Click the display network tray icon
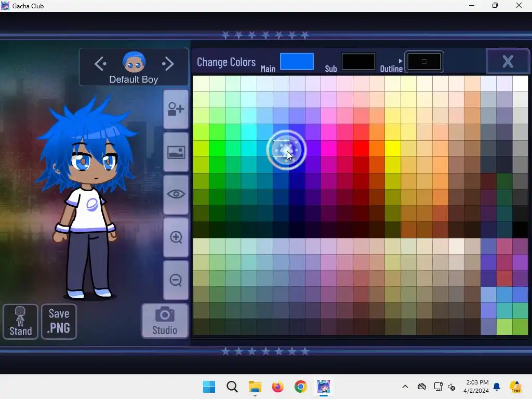The width and height of the screenshot is (532, 399). pos(438,387)
